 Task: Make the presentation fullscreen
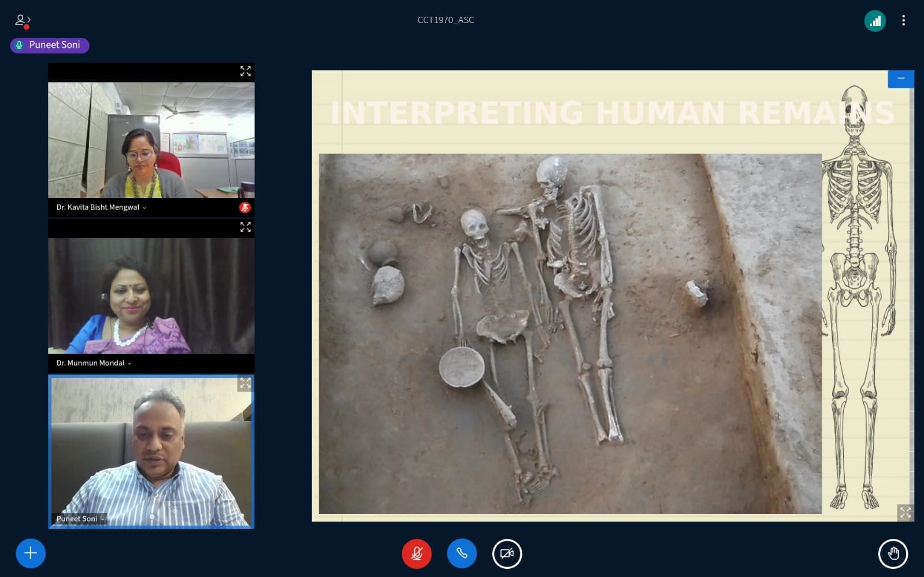(906, 512)
